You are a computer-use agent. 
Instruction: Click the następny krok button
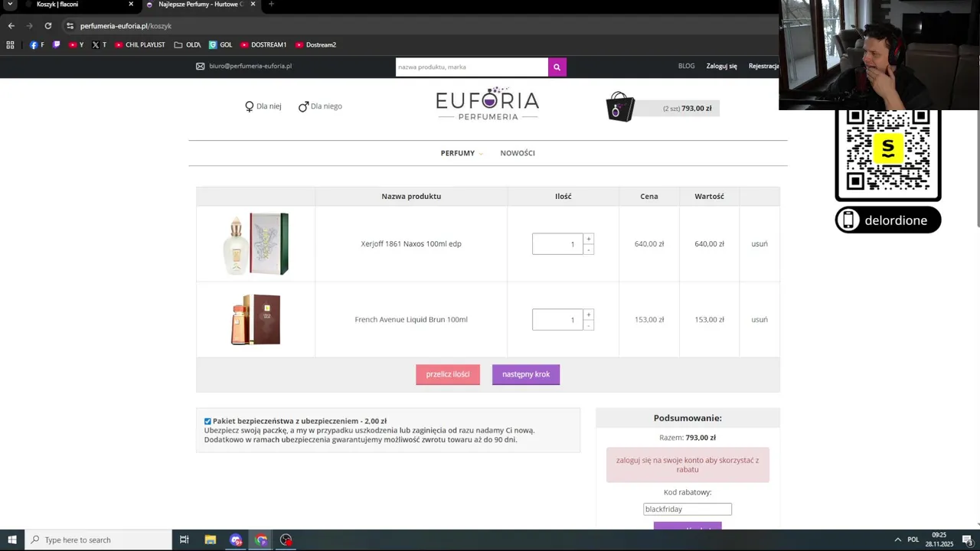(526, 374)
